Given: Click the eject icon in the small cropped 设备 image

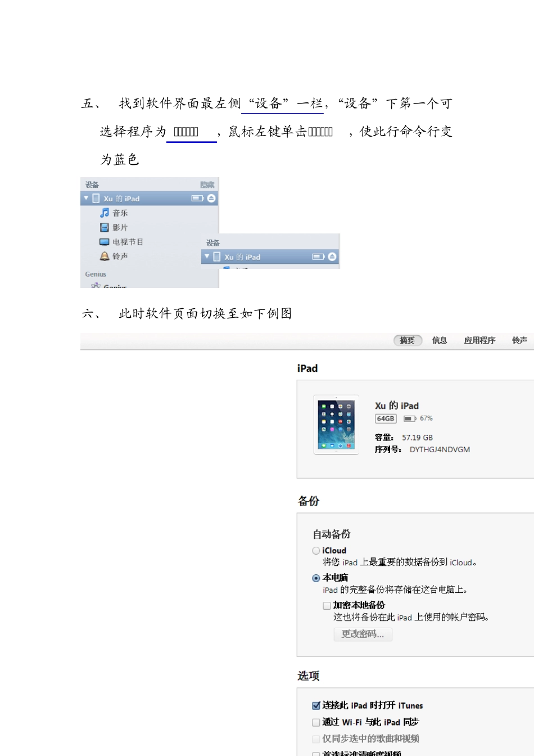Looking at the screenshot, I should (x=332, y=256).
